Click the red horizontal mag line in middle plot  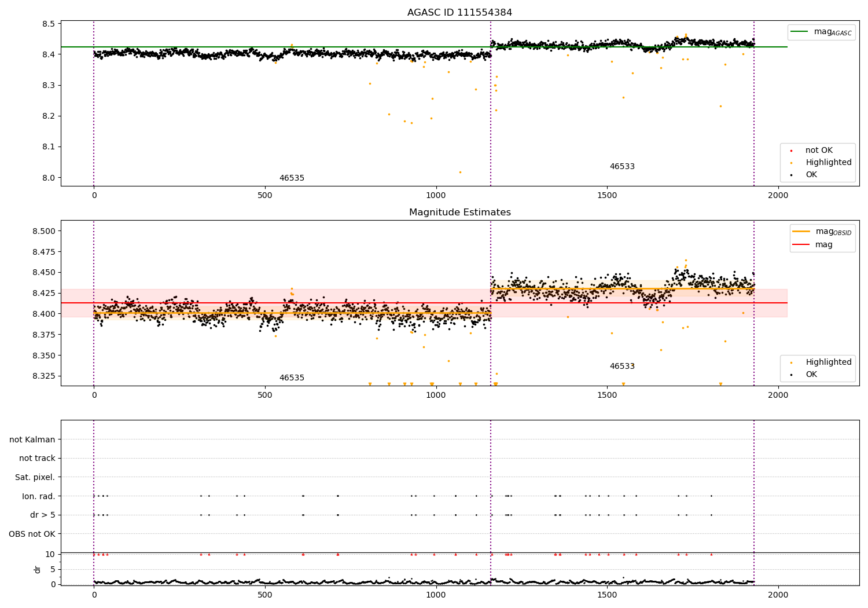[424, 303]
